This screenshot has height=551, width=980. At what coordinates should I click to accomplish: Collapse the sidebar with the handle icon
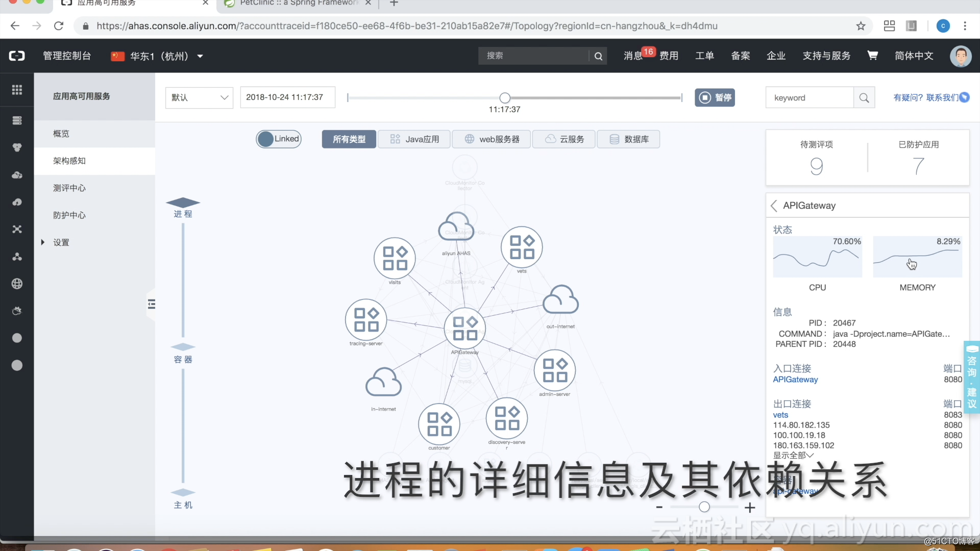click(x=151, y=304)
